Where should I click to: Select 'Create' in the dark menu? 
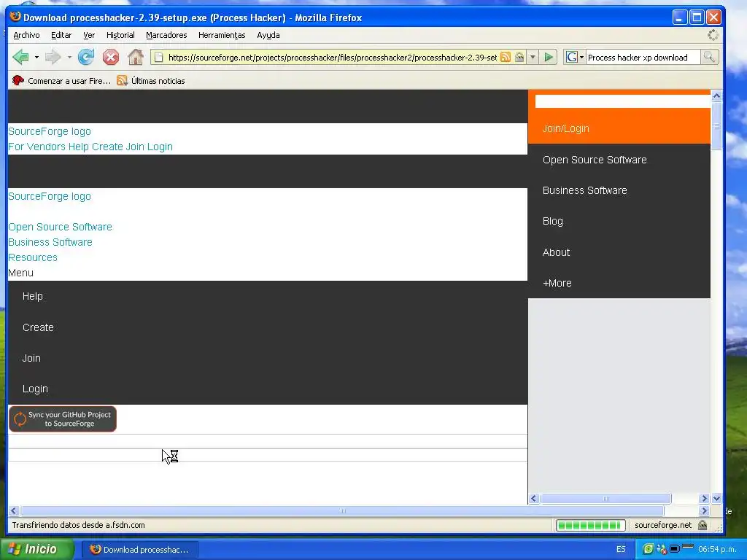pos(38,327)
